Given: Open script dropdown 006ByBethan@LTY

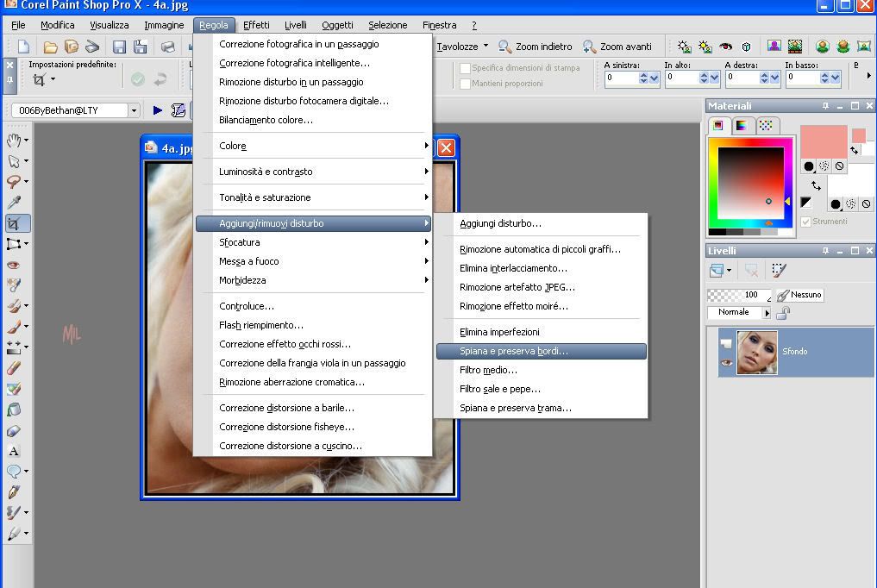Looking at the screenshot, I should click(x=134, y=110).
